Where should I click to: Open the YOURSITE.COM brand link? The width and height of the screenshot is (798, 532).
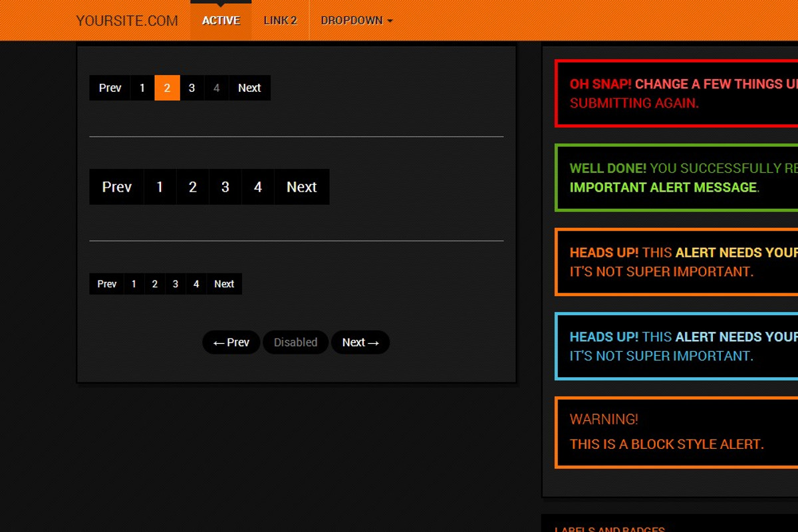point(127,21)
